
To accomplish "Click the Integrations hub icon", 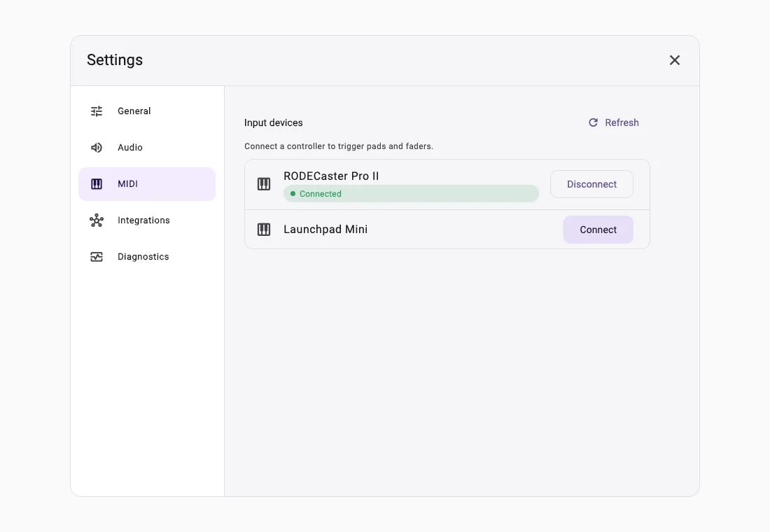I will (x=97, y=220).
